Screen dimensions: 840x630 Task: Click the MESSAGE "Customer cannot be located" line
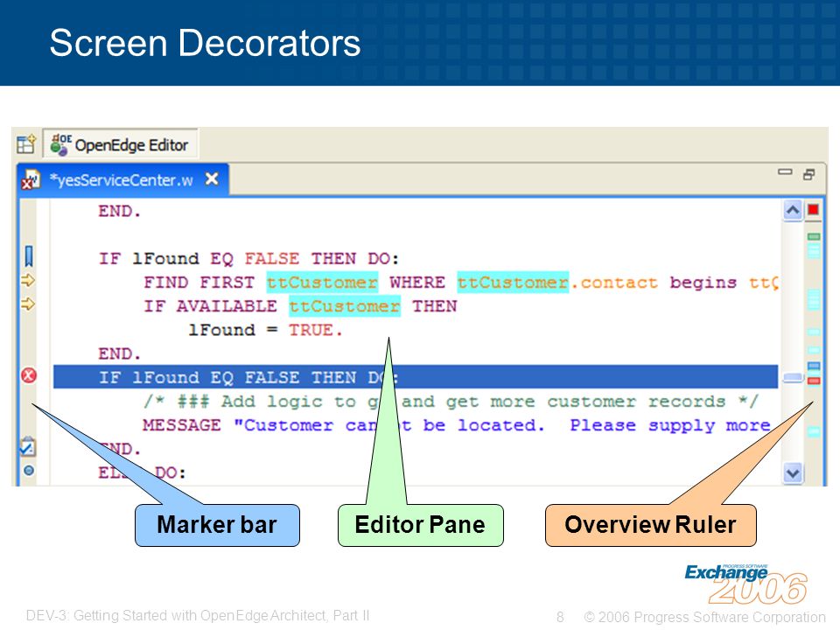click(457, 425)
